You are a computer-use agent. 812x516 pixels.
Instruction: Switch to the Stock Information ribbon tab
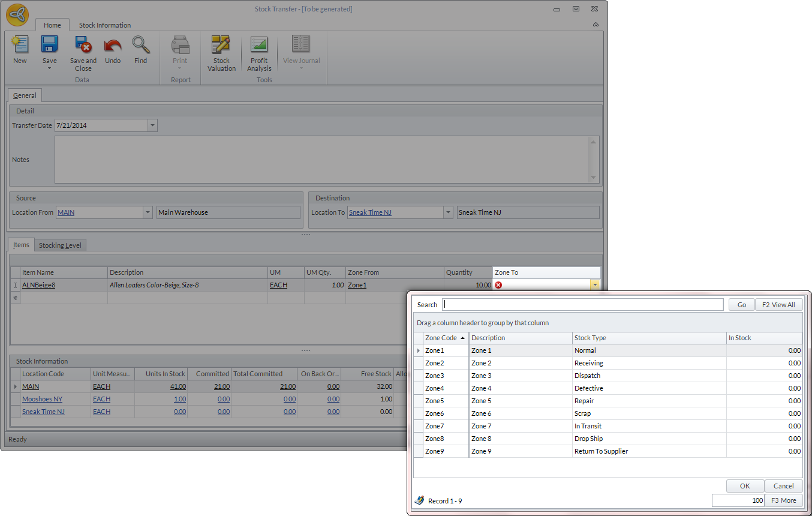105,25
